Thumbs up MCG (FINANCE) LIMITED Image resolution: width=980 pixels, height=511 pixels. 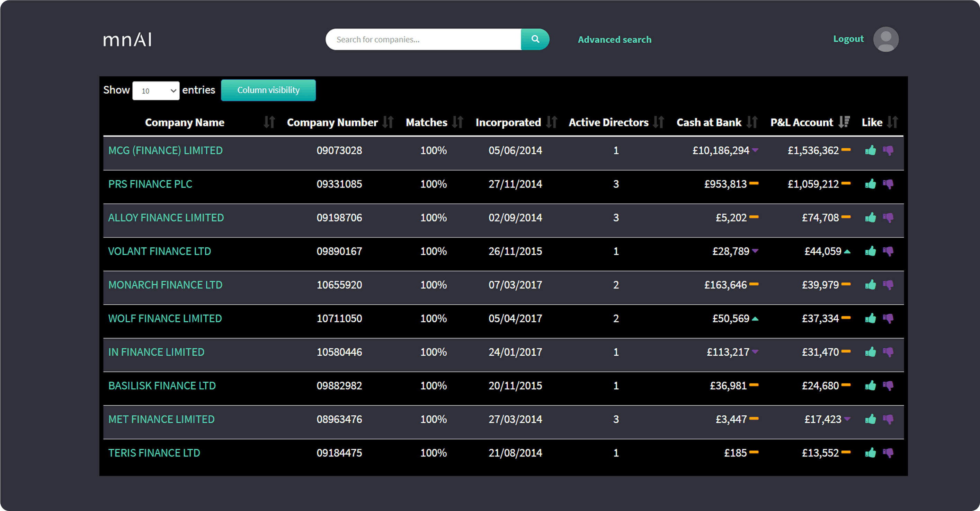[871, 150]
